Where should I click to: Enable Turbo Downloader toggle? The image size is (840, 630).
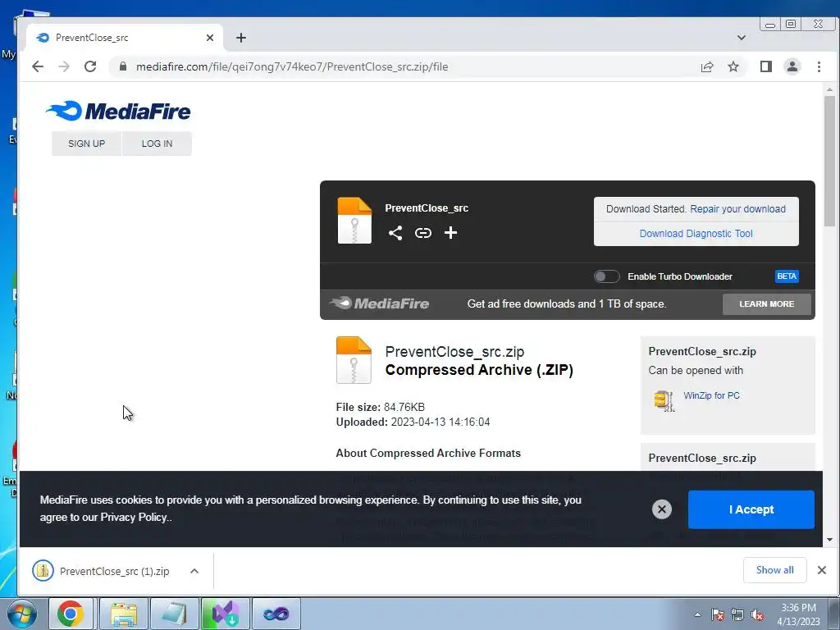(x=606, y=276)
